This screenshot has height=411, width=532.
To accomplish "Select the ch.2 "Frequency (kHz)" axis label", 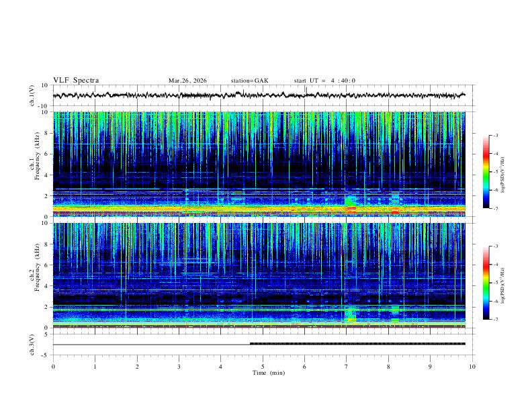I will click(x=37, y=267).
